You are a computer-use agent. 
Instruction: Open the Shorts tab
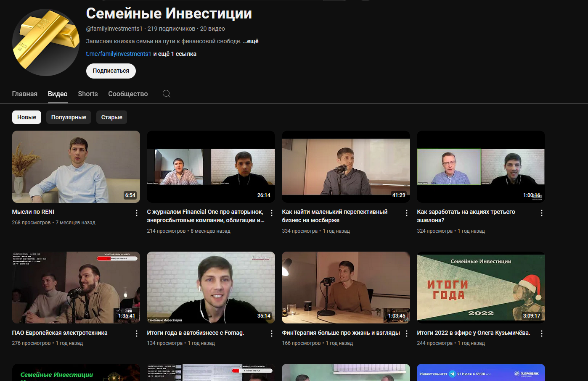pos(88,94)
